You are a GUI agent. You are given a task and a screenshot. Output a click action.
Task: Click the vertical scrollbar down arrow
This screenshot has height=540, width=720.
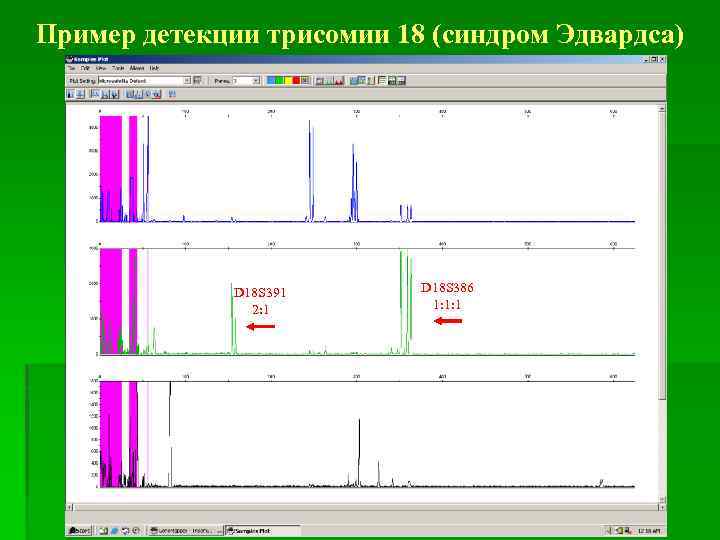[662, 499]
